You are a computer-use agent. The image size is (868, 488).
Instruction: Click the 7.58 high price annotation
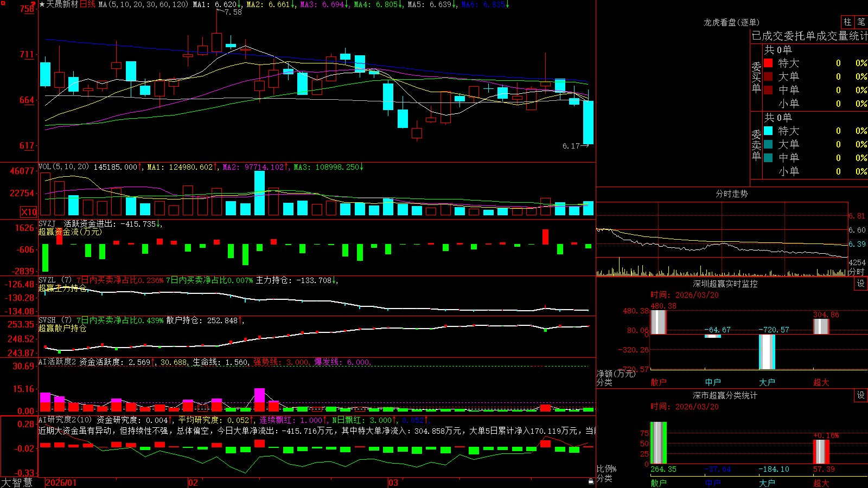click(x=233, y=12)
